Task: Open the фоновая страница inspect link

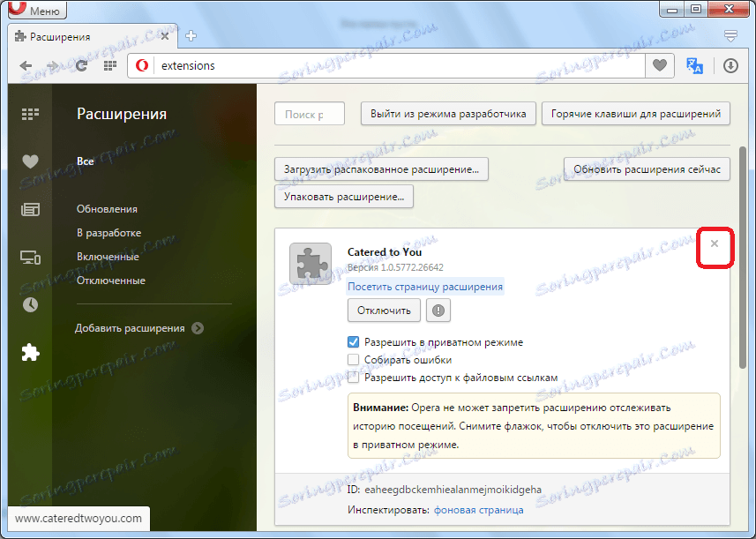Action: pos(479,510)
